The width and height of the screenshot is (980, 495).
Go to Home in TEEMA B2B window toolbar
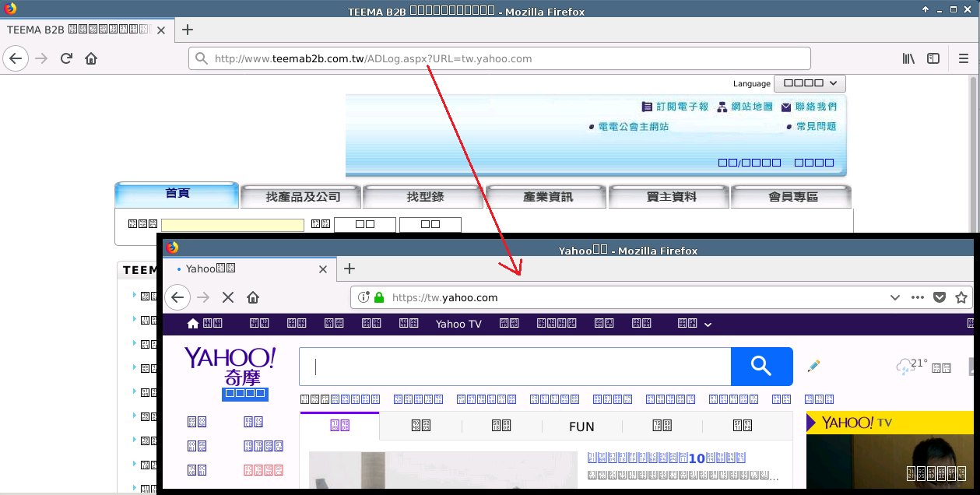91,58
